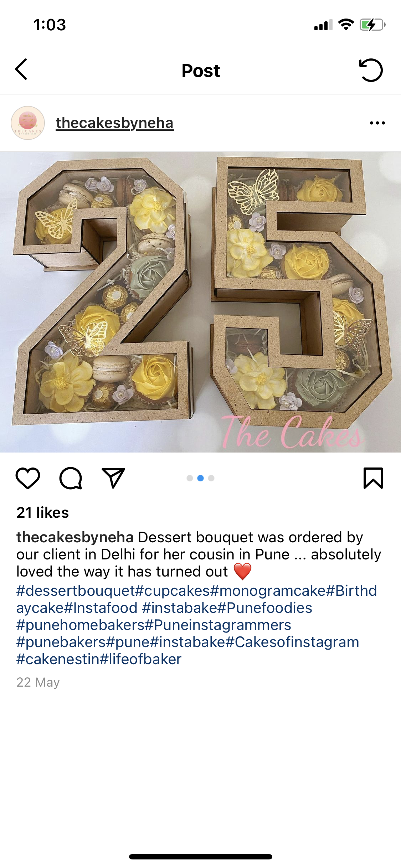Tap the third carousel page dot
This screenshot has width=401, height=868.
211,478
